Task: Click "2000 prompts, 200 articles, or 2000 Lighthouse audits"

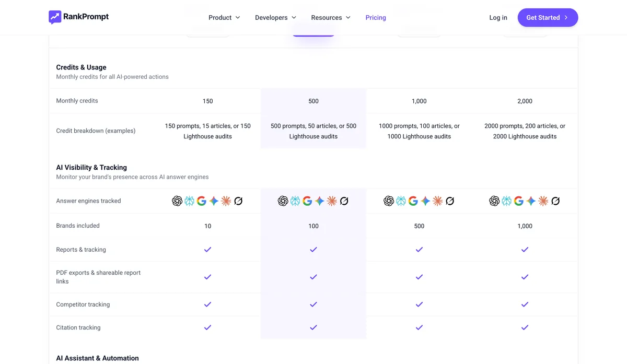Action: pos(525,131)
